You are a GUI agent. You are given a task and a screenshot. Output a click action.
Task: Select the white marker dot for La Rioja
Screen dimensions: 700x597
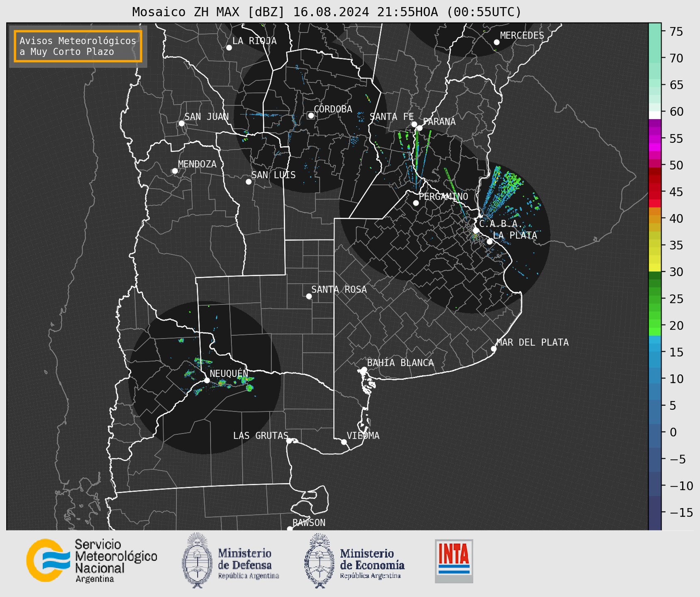pyautogui.click(x=229, y=48)
